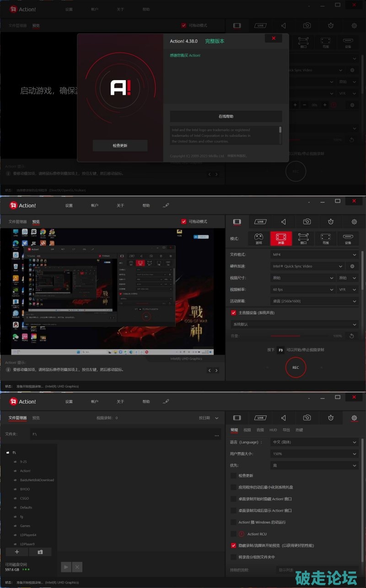The width and height of the screenshot is (366, 588).
Task: Disable 隐藏录制/流媒体开始预览 checkbox
Action: (234, 545)
